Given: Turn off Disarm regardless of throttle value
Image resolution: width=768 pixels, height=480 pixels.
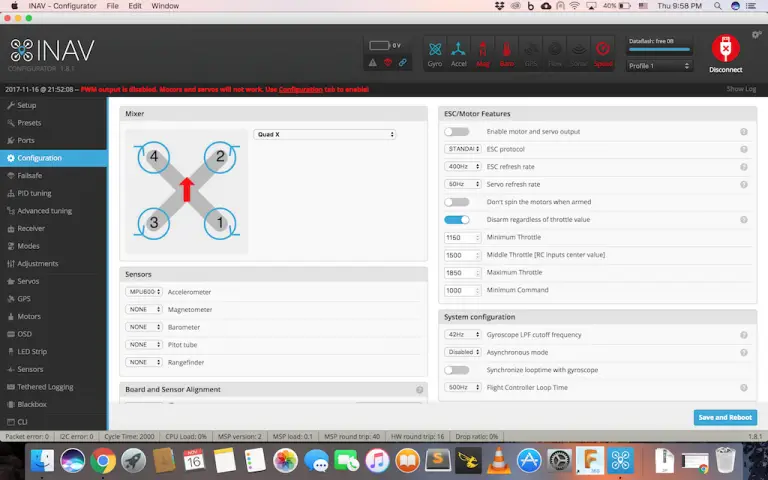Looking at the screenshot, I should coord(457,219).
